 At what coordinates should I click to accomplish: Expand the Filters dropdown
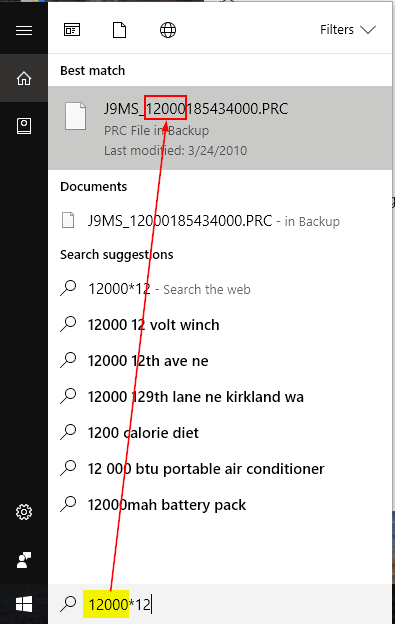[x=348, y=30]
